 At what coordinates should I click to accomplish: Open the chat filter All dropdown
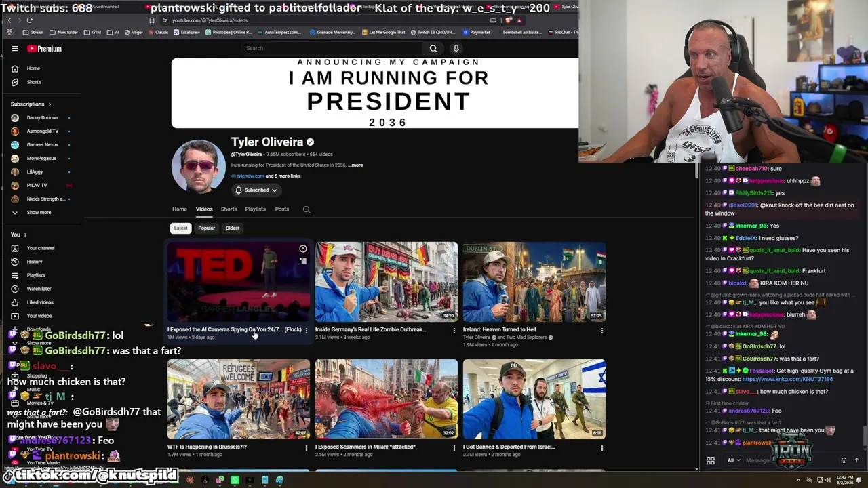732,460
